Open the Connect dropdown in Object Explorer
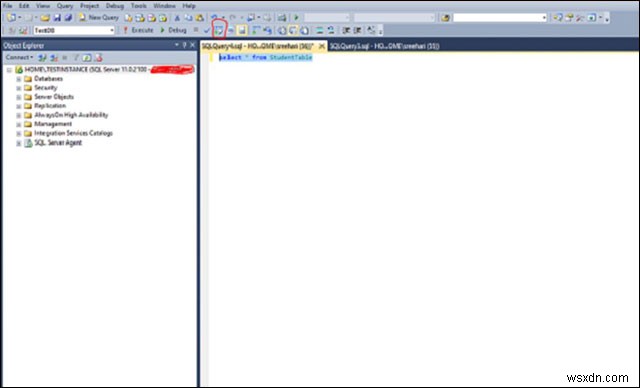Screen dimensions: 640x388 pyautogui.click(x=19, y=58)
